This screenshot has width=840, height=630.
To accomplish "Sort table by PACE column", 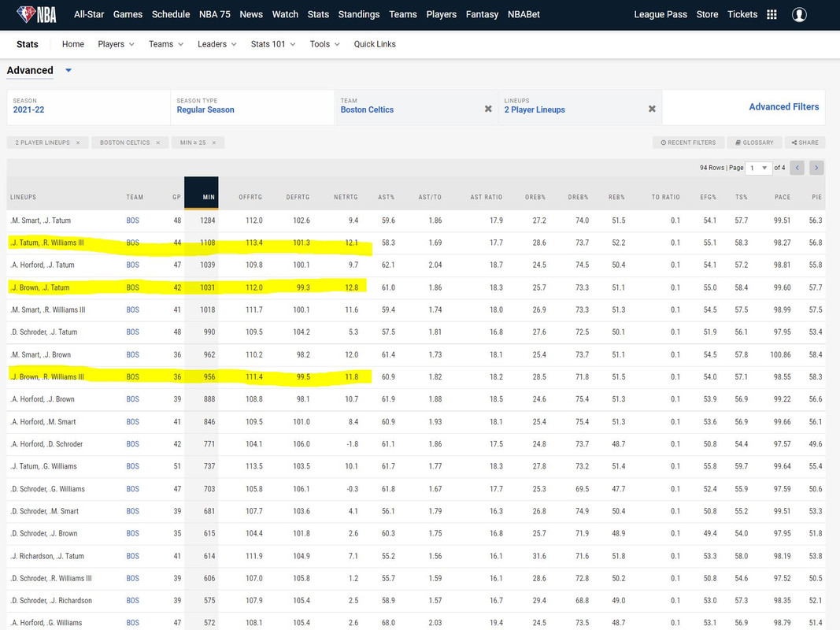I will pyautogui.click(x=783, y=197).
